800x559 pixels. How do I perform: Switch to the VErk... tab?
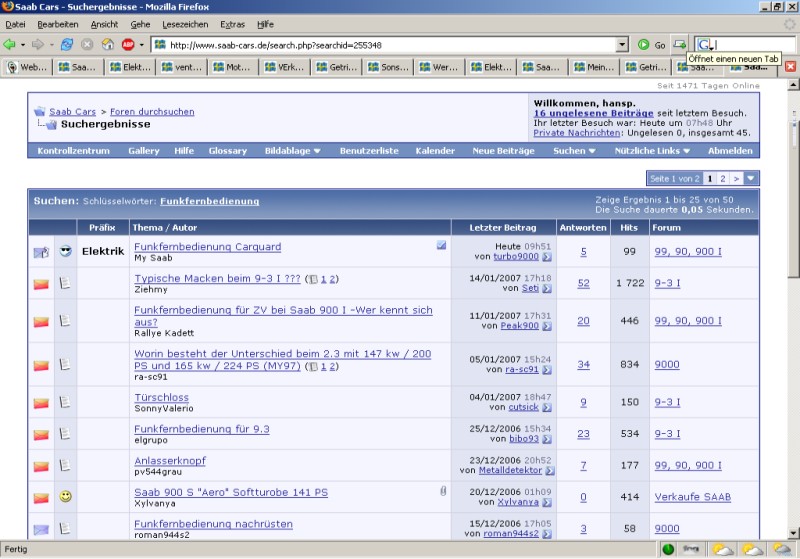(285, 67)
